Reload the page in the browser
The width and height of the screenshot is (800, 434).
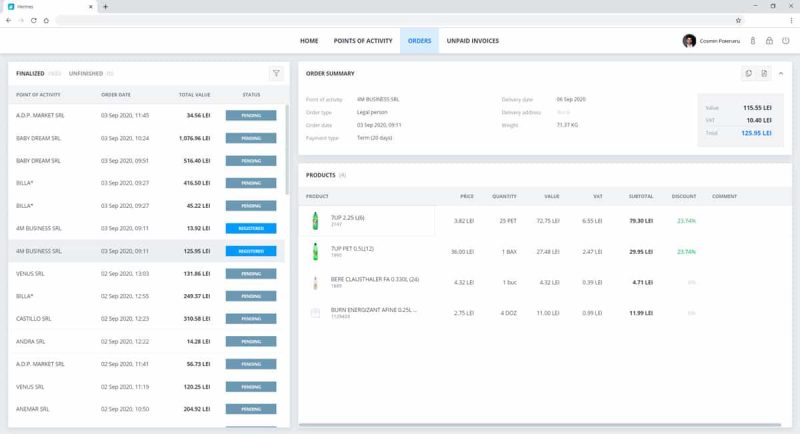(33, 19)
